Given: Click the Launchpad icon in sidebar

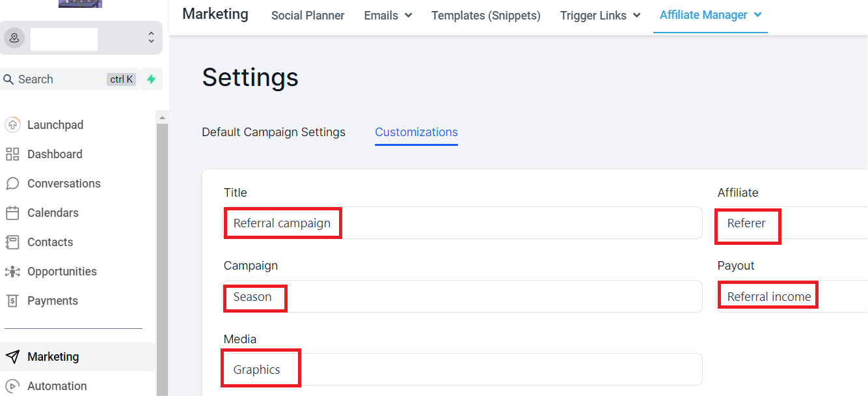Looking at the screenshot, I should 12,124.
